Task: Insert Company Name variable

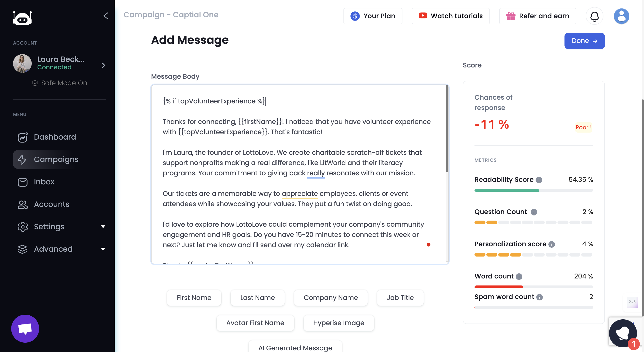Action: 330,298
